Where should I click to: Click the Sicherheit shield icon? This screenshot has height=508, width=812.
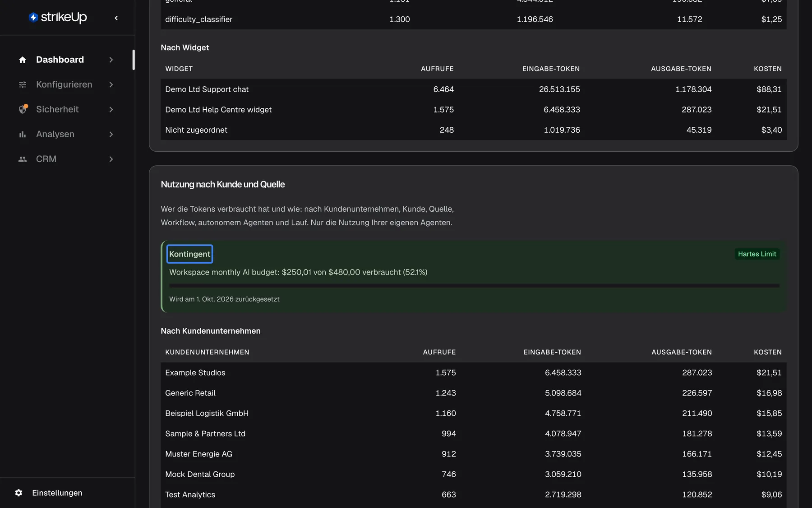[x=23, y=109]
